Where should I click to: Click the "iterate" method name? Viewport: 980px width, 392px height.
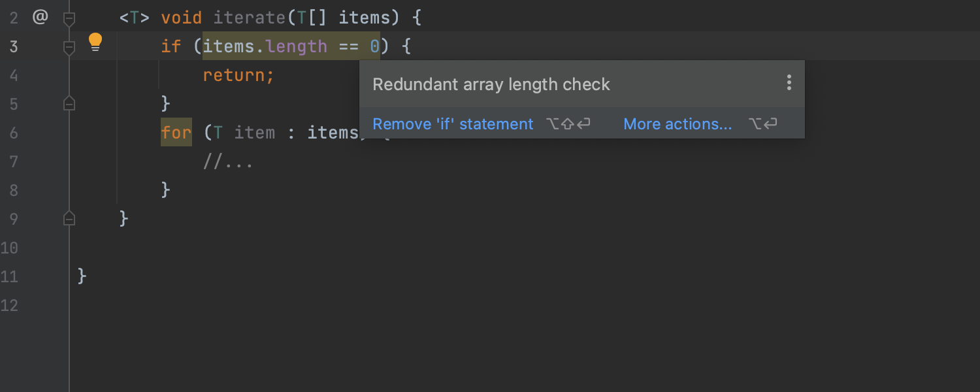click(x=250, y=18)
